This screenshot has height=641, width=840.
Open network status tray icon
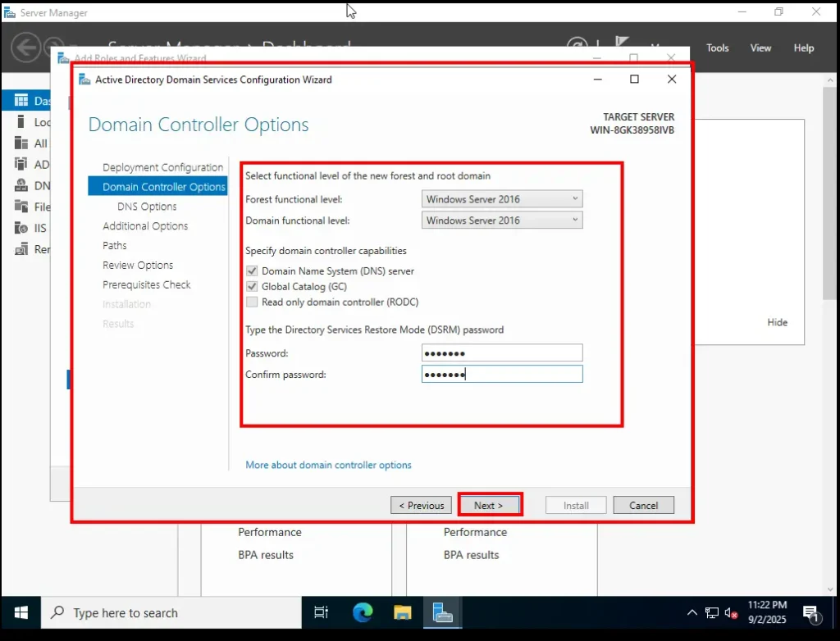click(711, 612)
